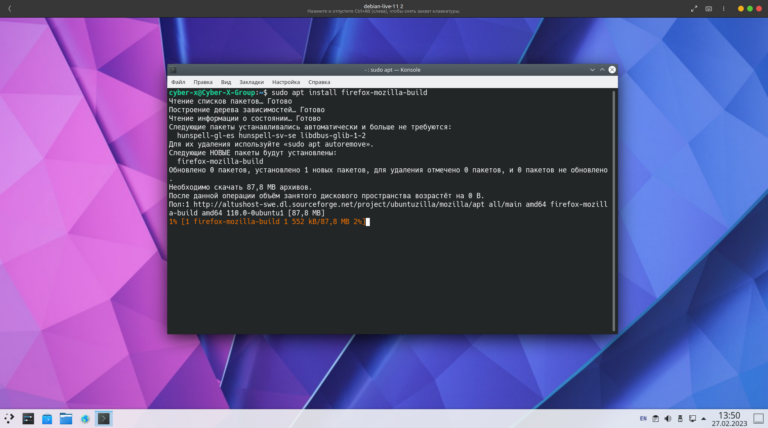The image size is (768, 428).
Task: Click the 'hunspell-gl-es hunspell-sv-se' package line
Action: [x=271, y=136]
